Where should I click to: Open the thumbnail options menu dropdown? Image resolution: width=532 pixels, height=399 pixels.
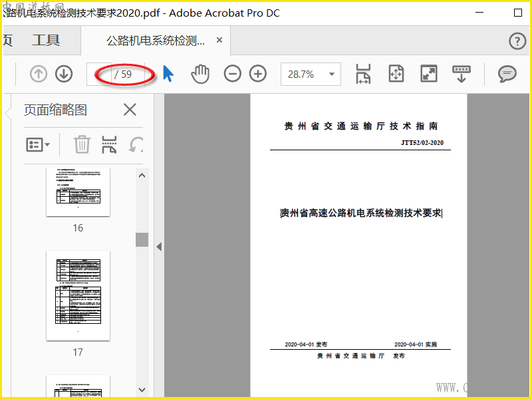[38, 145]
